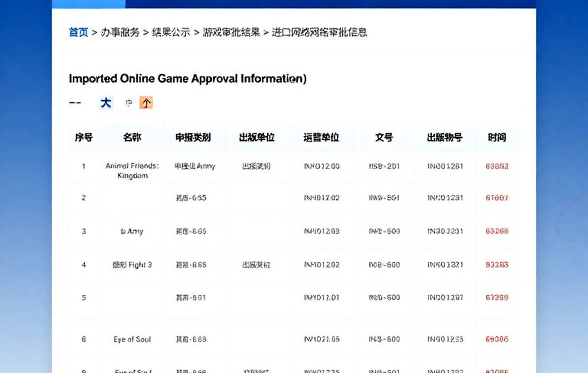588x373 pixels.
Task: Click the highlighted tab in top blue bar
Action: coord(88,4)
